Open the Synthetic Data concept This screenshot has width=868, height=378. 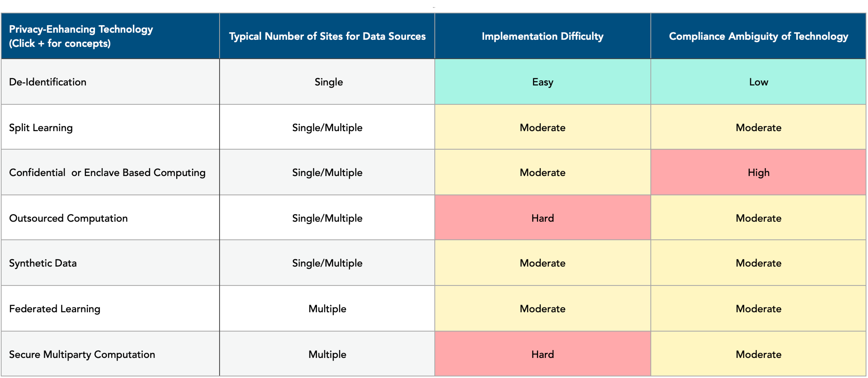(43, 263)
